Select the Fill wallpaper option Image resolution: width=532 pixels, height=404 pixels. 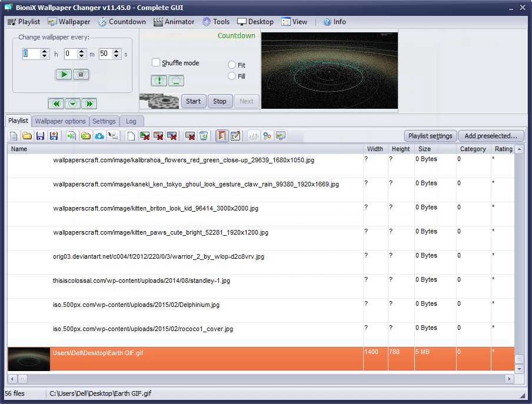pyautogui.click(x=231, y=75)
